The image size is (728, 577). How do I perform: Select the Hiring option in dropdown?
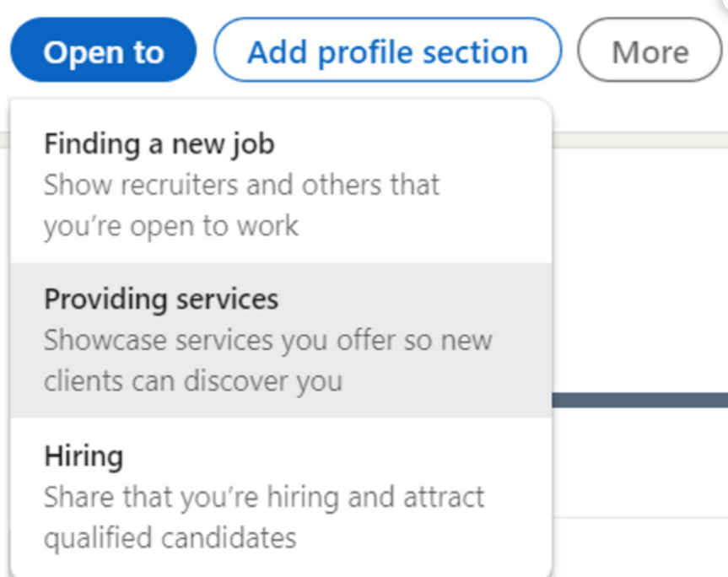click(281, 497)
